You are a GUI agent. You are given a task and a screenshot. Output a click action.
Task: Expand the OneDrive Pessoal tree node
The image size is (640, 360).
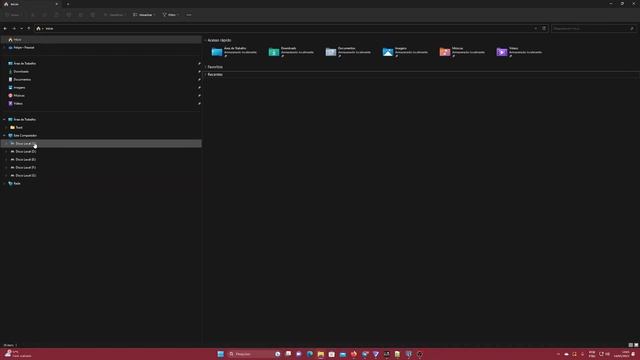[4, 47]
